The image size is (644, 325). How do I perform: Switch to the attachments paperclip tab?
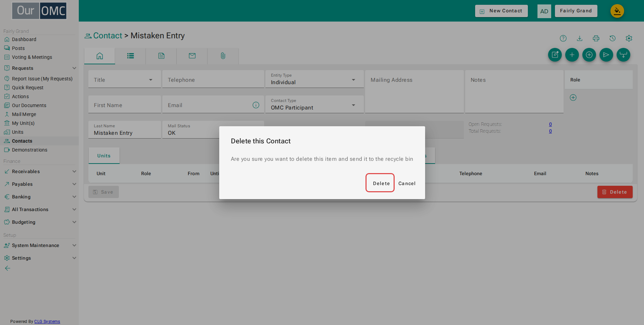pyautogui.click(x=223, y=56)
